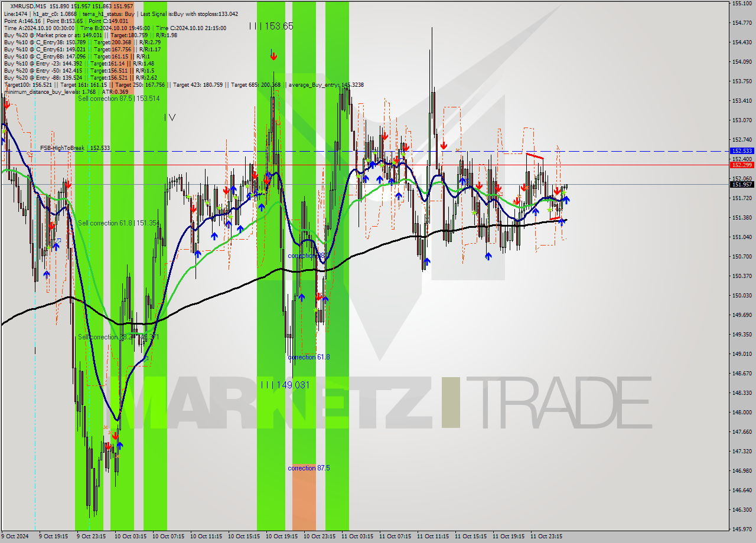The image size is (756, 543).
Task: Click the black 151.957 current price tag
Action: point(742,184)
